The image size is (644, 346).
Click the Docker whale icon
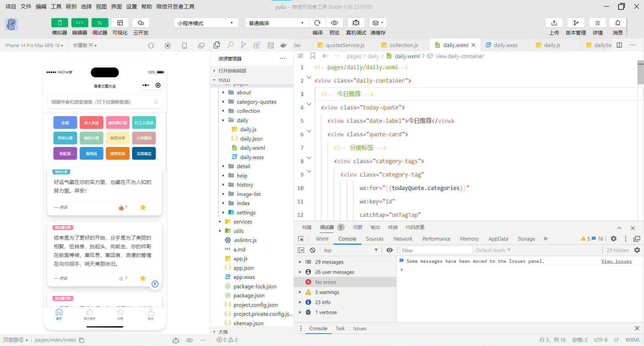tap(284, 45)
